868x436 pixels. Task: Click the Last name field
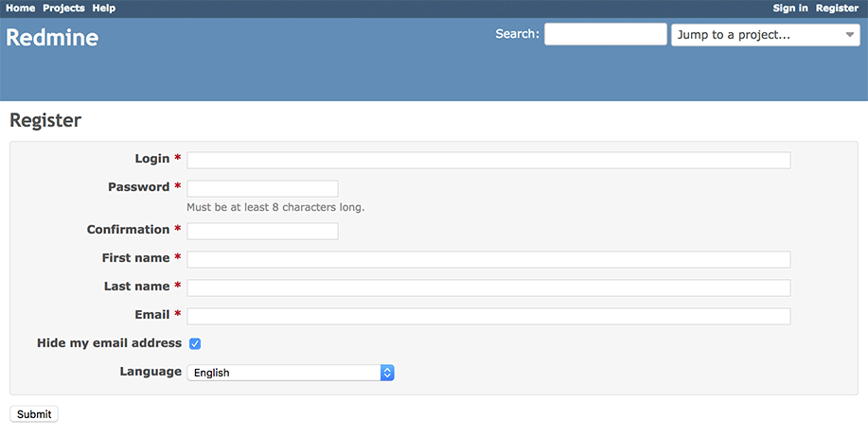tap(488, 288)
